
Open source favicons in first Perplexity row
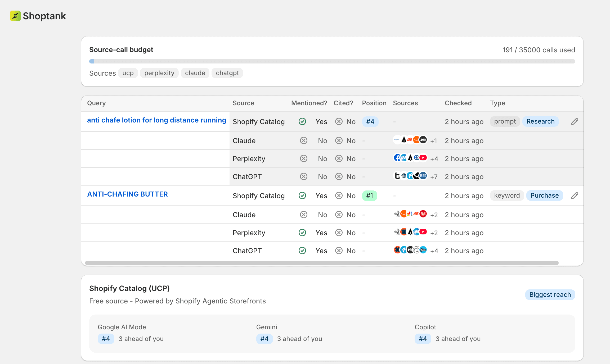tap(410, 158)
